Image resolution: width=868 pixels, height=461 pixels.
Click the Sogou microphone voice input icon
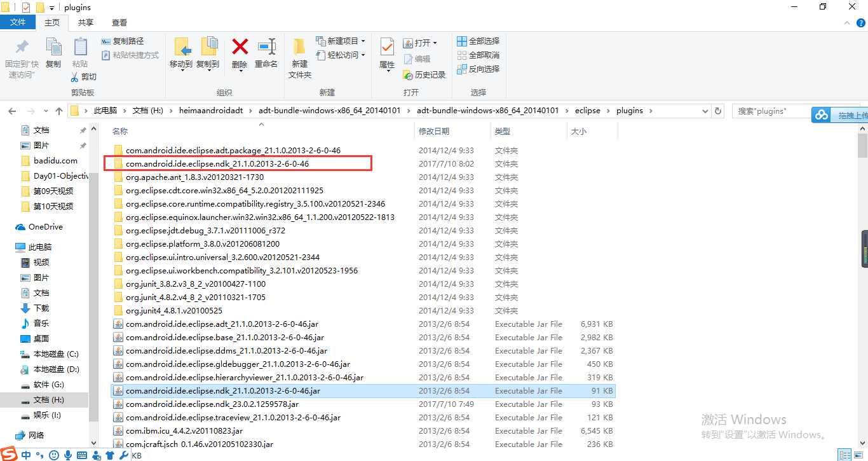(x=68, y=455)
